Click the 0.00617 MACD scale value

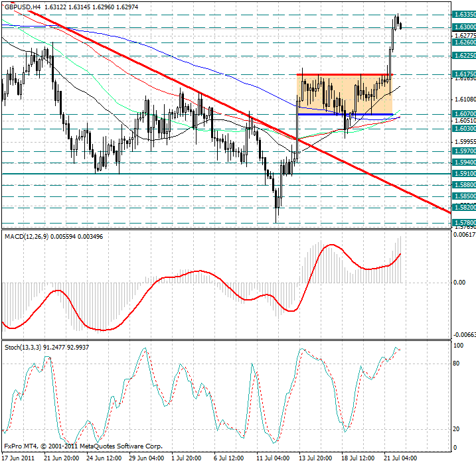pyautogui.click(x=465, y=234)
